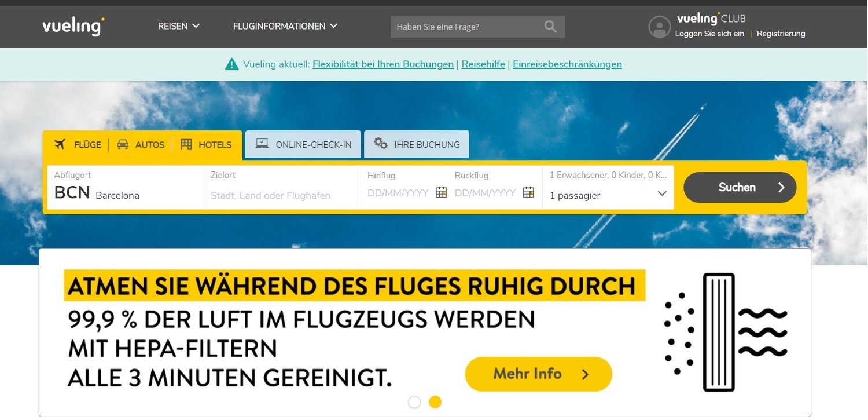The height and width of the screenshot is (420, 868).
Task: Open the REISEN menu
Action: tap(179, 26)
